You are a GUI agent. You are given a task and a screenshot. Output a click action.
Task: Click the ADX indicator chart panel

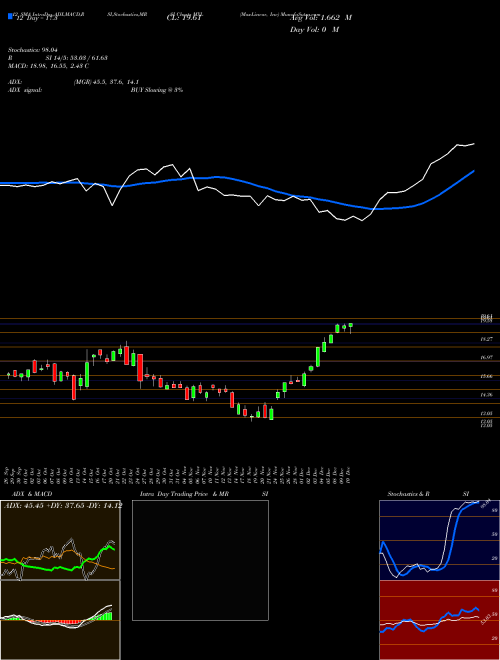(x=60, y=540)
